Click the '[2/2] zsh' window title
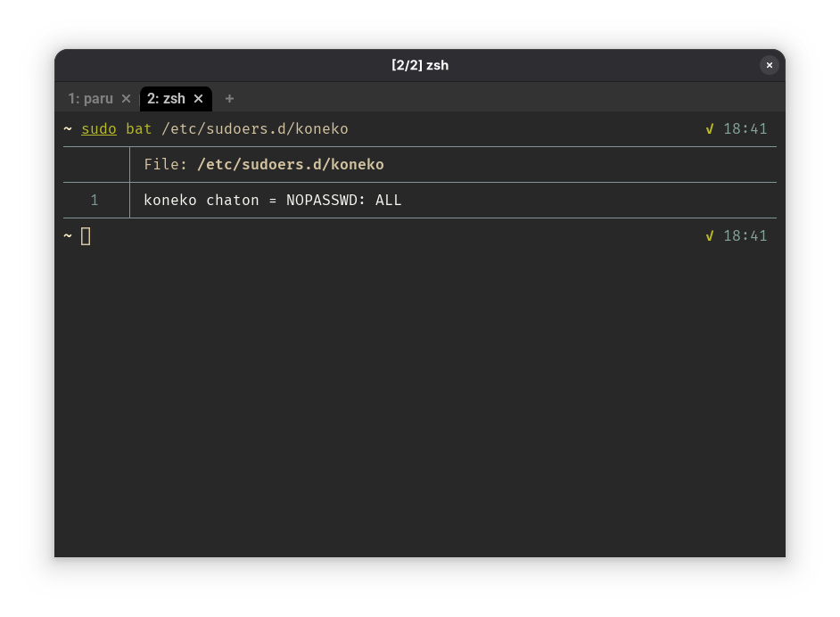This screenshot has height=617, width=840. coord(420,65)
